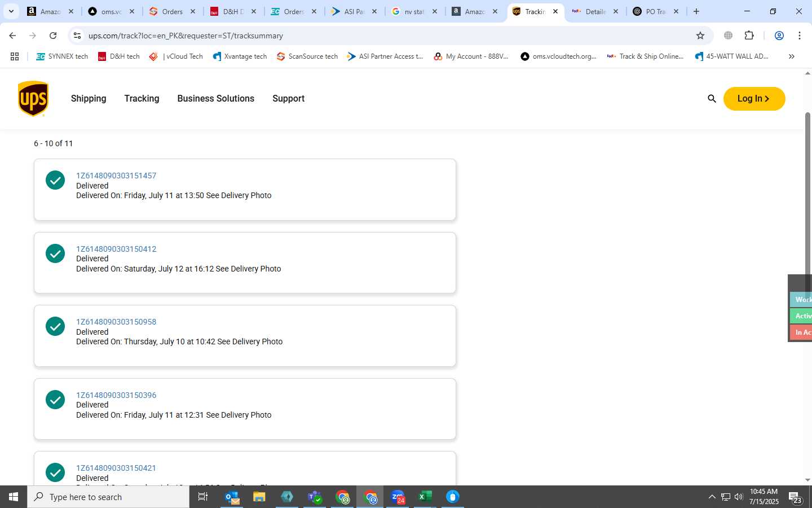The image size is (812, 508).
Task: Open the Shipping menu
Action: [89, 99]
